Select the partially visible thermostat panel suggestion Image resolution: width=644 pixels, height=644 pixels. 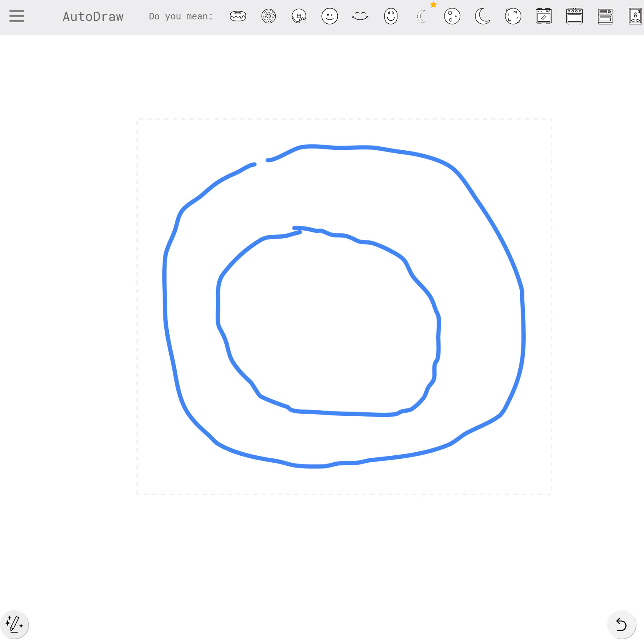pyautogui.click(x=635, y=16)
